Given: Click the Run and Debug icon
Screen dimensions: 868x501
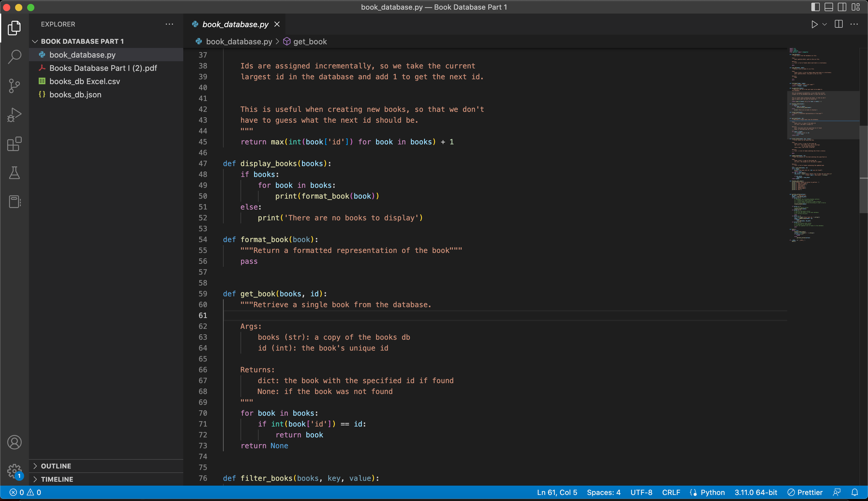Looking at the screenshot, I should (14, 115).
